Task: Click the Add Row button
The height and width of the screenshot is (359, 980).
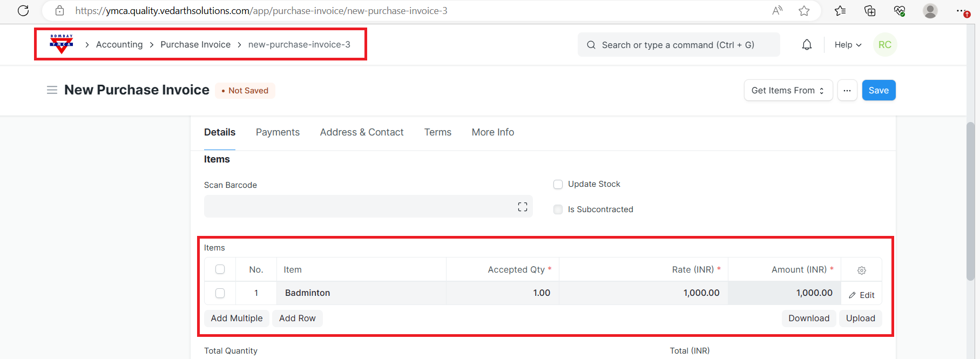Action: coord(297,319)
